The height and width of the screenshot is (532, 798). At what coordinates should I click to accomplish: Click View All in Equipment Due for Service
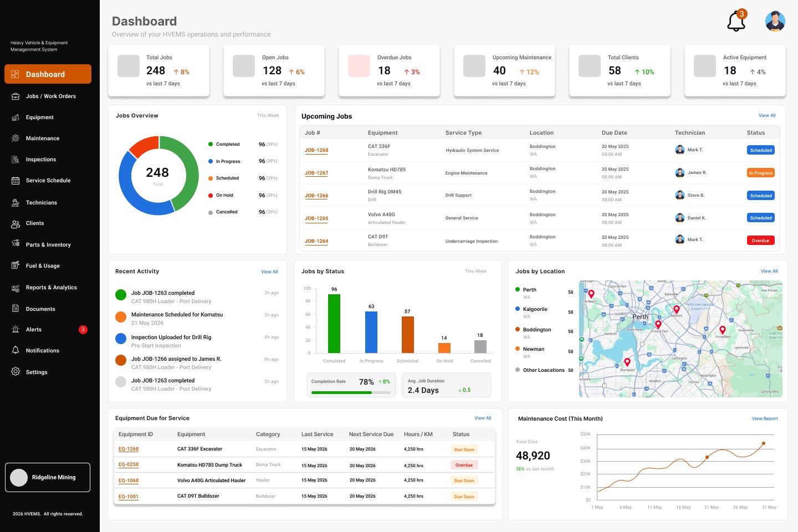483,418
